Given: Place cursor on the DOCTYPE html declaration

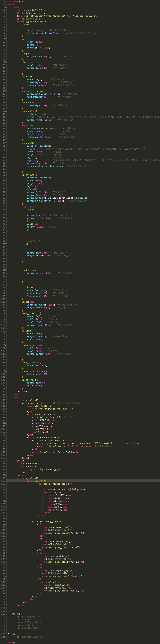Looking at the screenshot, I should [16, 1].
